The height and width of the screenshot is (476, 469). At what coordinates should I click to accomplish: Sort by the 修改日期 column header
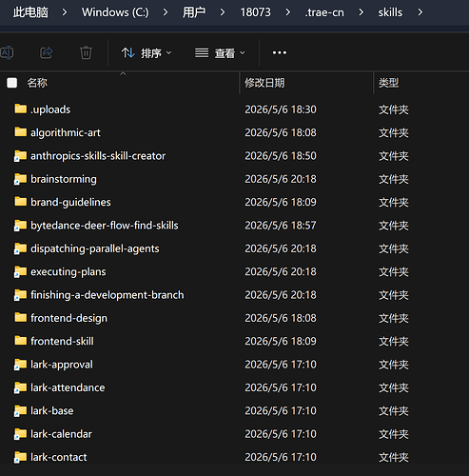(x=264, y=83)
